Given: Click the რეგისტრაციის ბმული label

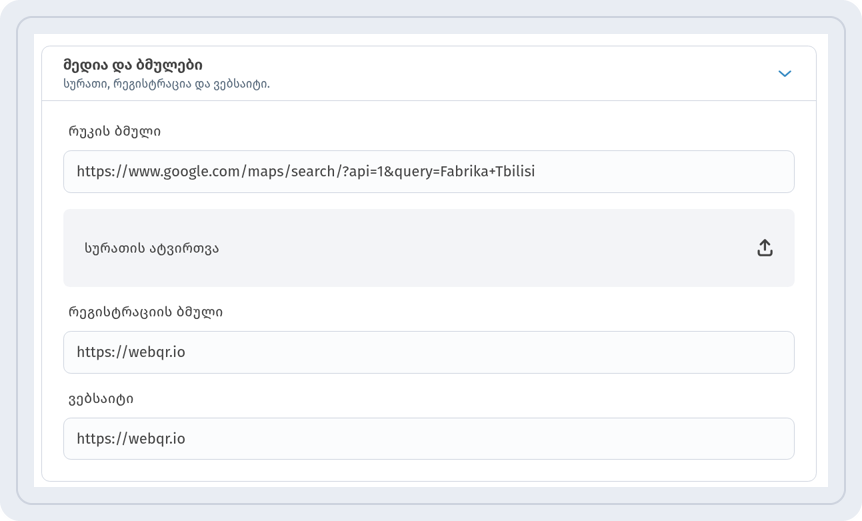Looking at the screenshot, I should click(146, 312).
